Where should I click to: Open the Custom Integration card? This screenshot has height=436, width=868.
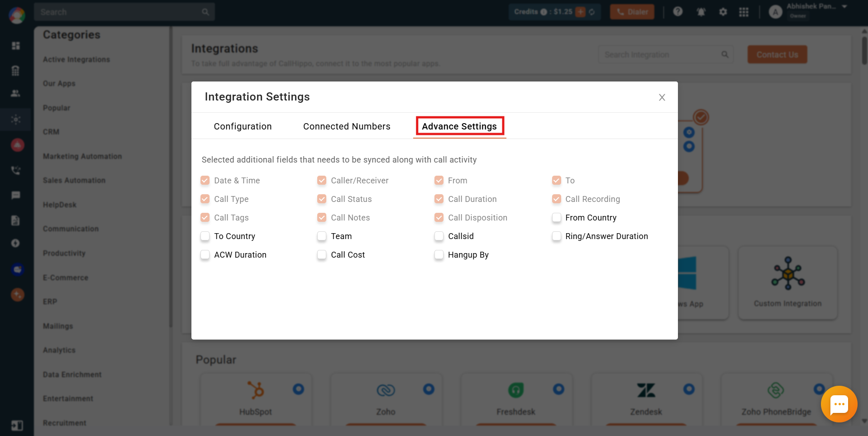788,283
